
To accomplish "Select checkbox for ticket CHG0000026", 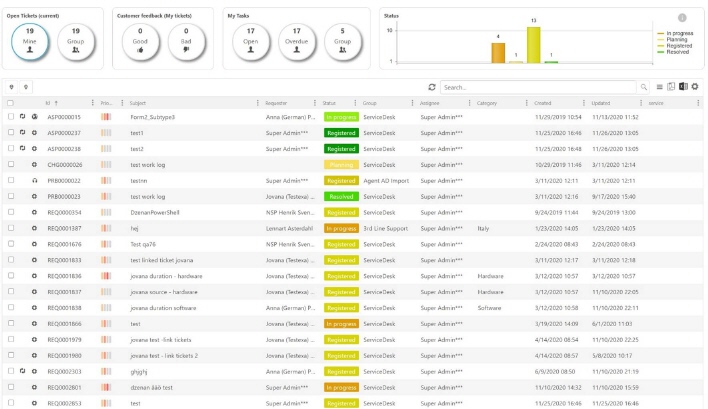I will coord(11,164).
